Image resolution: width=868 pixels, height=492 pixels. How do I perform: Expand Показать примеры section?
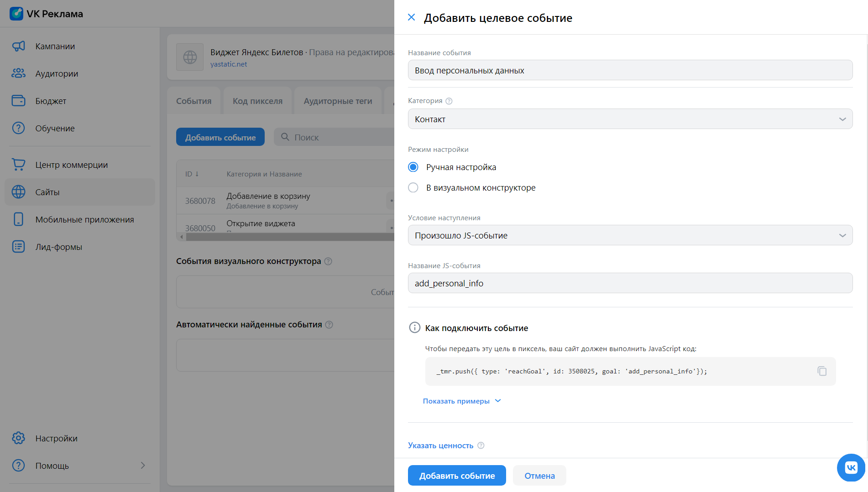click(x=461, y=401)
